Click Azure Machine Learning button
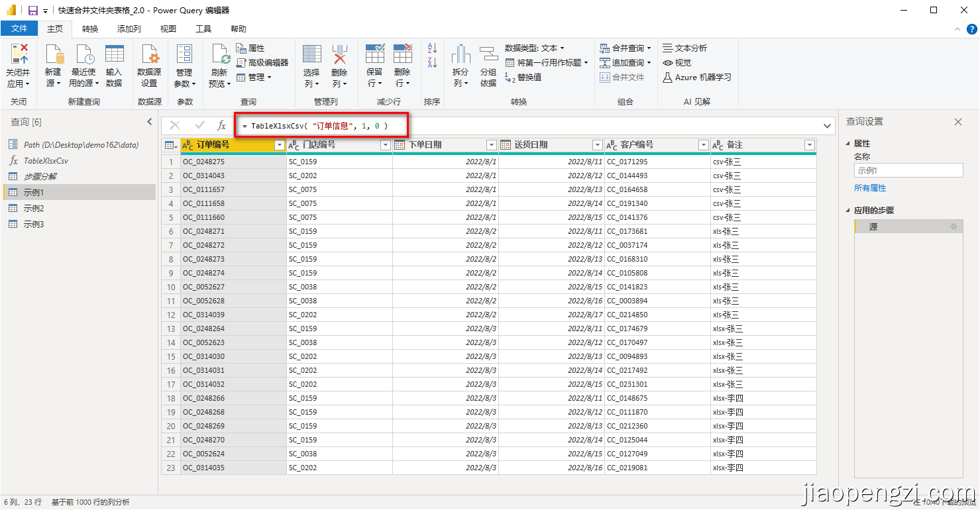The height and width of the screenshot is (510, 980). pos(697,77)
